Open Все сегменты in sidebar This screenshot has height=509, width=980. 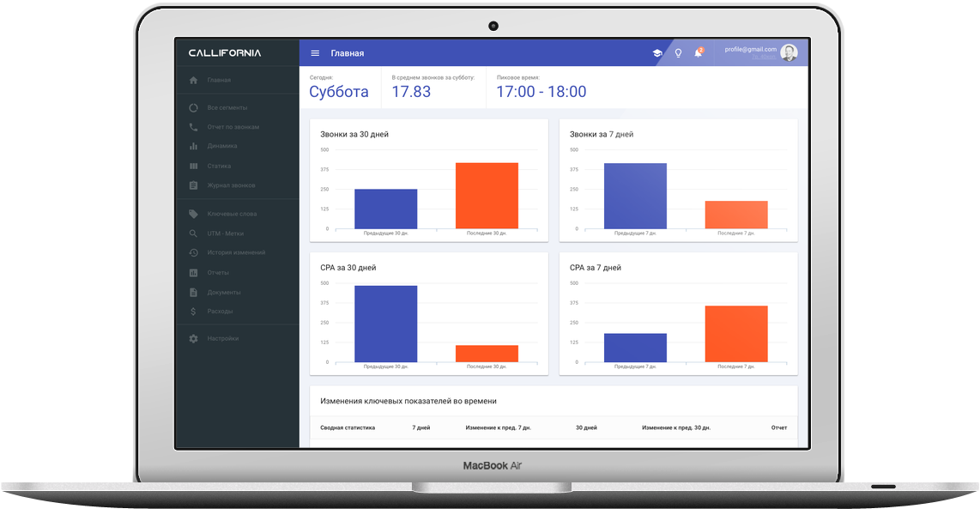point(227,107)
